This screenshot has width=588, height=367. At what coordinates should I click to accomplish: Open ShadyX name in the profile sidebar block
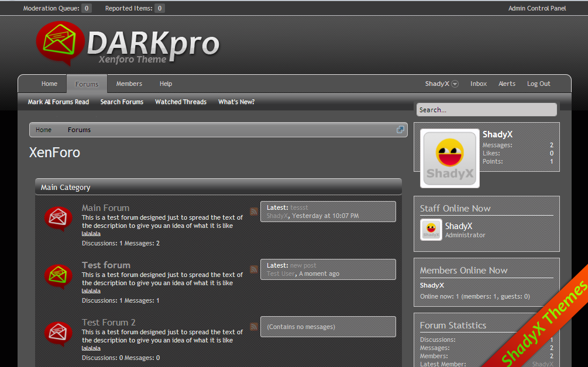click(x=498, y=134)
